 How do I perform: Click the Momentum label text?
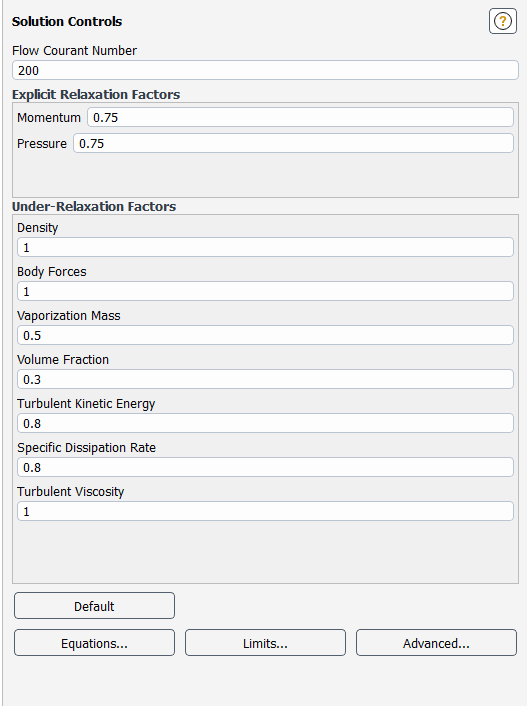[49, 118]
